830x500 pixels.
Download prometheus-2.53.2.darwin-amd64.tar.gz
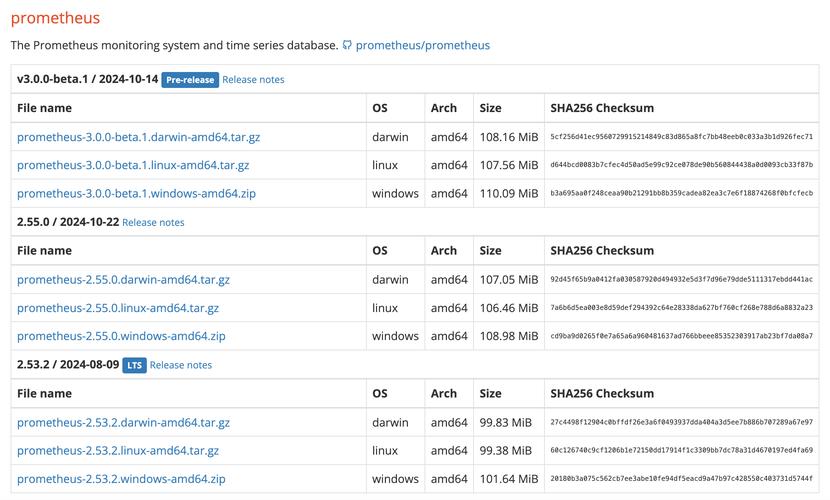tap(123, 422)
